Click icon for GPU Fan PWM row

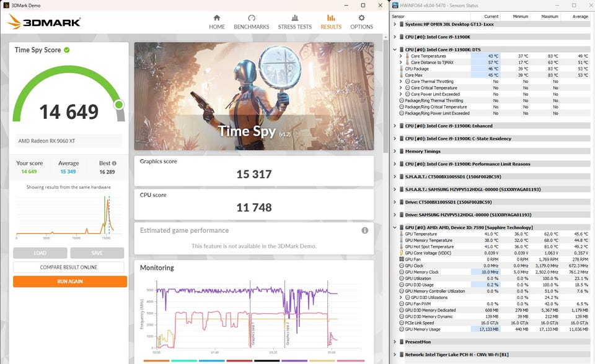pos(402,304)
